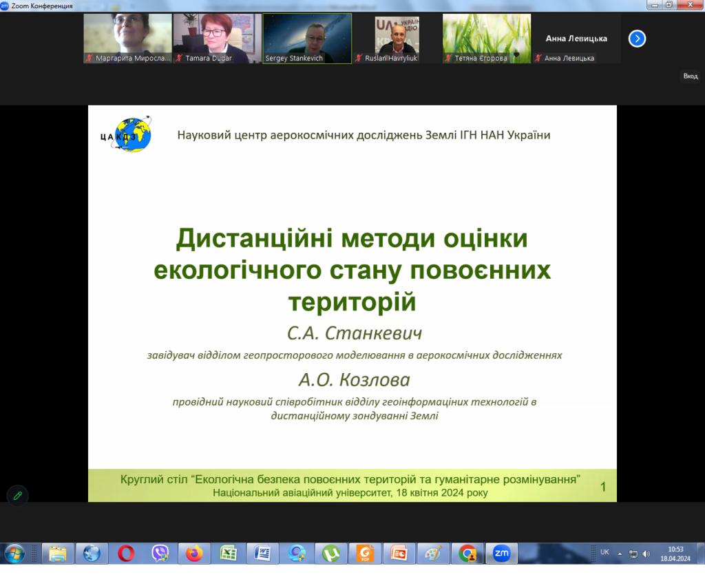Show next participants with blue arrow
Viewport: 705px width, 588px height.
(637, 39)
